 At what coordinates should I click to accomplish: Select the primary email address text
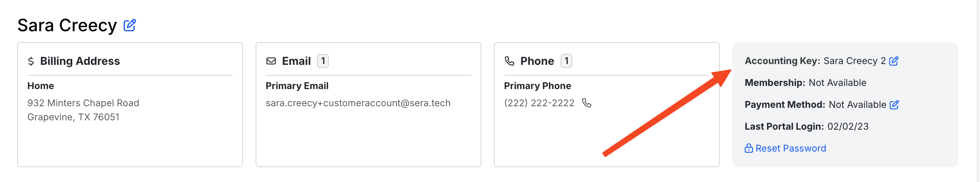click(x=358, y=103)
